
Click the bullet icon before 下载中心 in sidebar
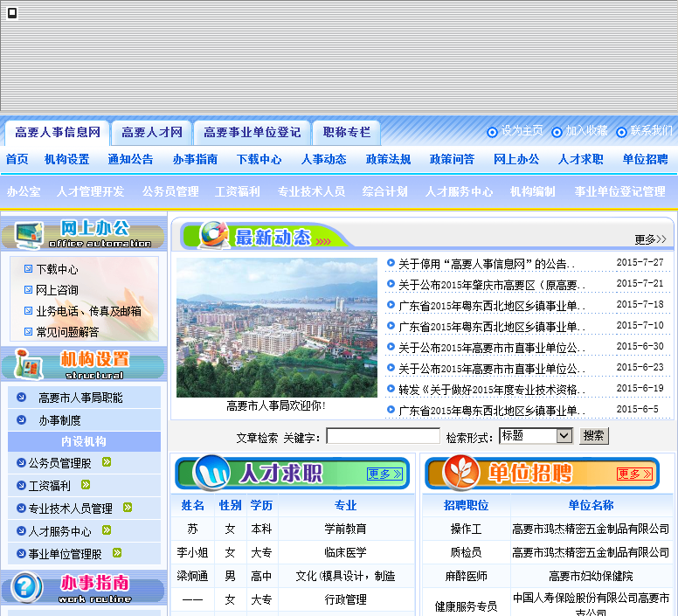[28, 269]
